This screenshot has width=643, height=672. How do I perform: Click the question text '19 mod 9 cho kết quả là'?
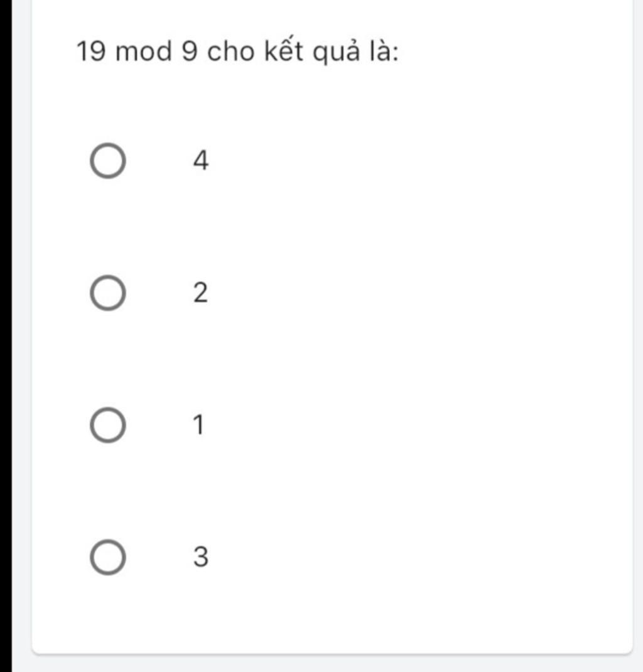239,50
